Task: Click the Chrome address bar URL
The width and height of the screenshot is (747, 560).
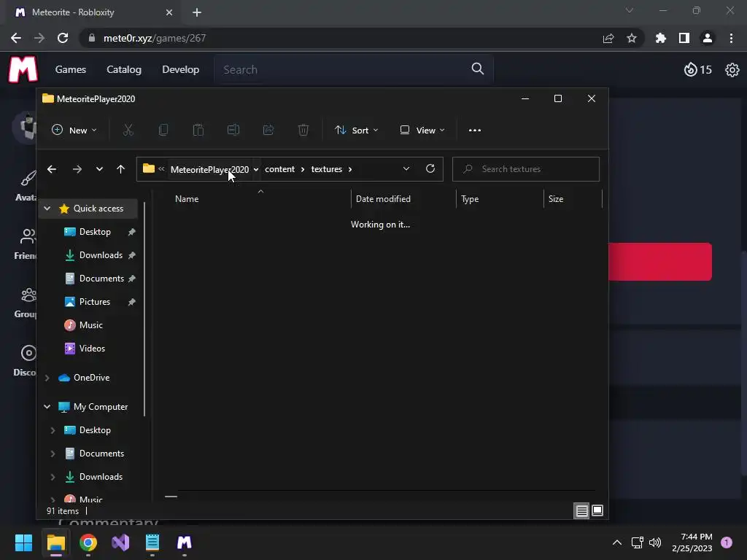Action: (x=155, y=38)
